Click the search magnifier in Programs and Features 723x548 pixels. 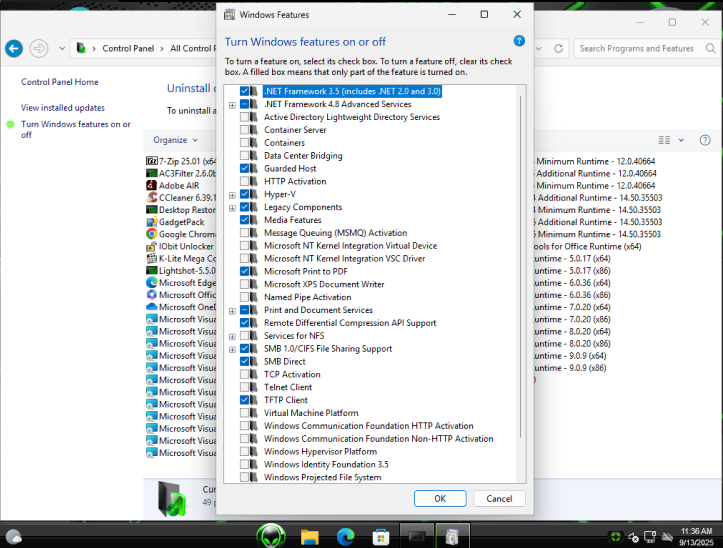pos(711,48)
